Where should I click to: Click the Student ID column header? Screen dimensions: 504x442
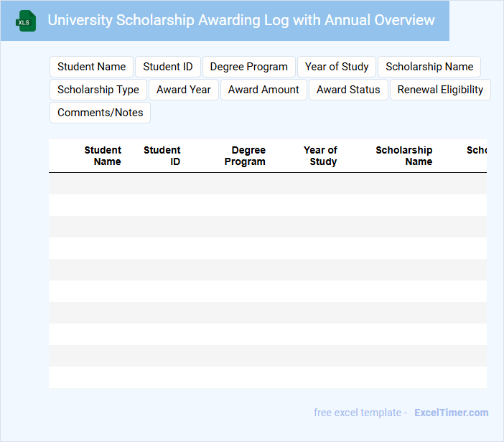[162, 156]
